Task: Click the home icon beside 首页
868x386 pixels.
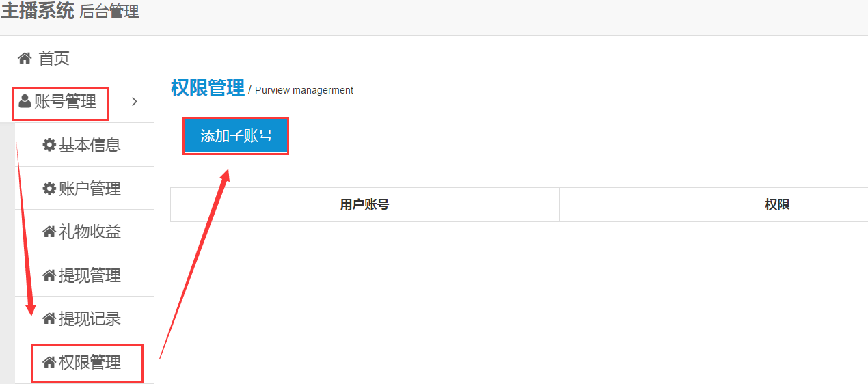Action: (25, 58)
